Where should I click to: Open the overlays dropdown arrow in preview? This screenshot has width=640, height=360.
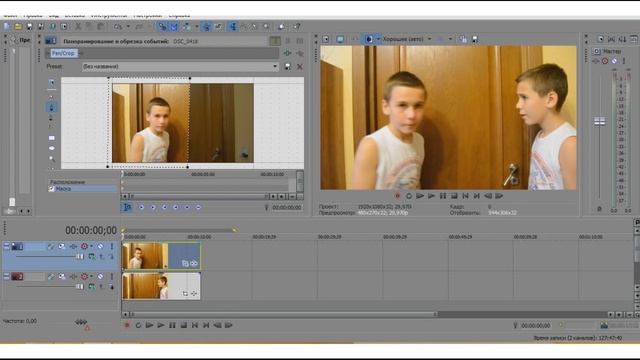tap(450, 39)
